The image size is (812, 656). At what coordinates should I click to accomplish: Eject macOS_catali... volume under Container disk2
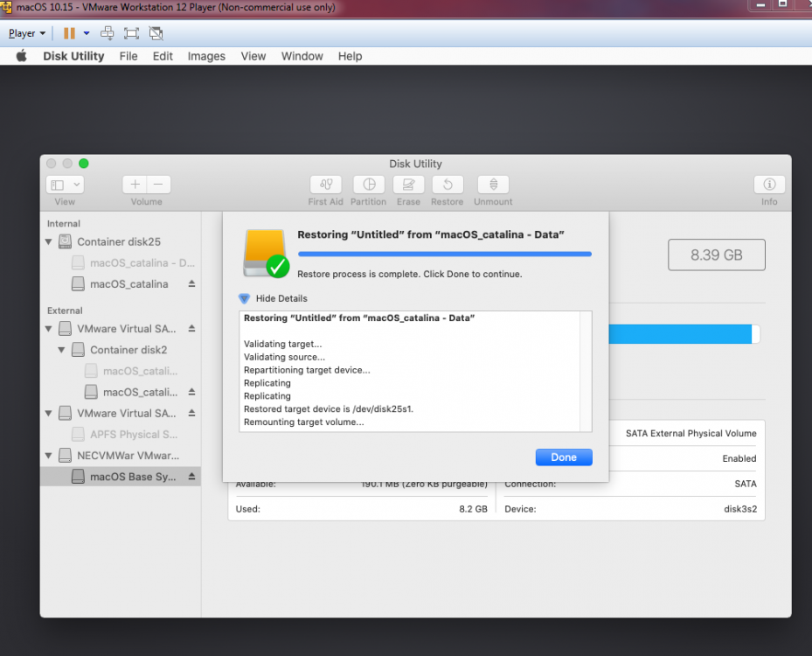click(191, 392)
